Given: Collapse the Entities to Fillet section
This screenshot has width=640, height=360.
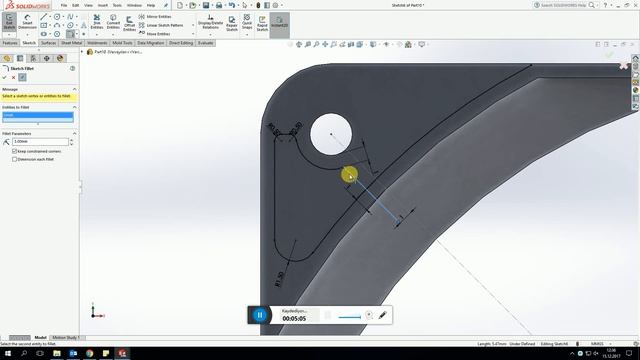Looking at the screenshot, I should 74,107.
